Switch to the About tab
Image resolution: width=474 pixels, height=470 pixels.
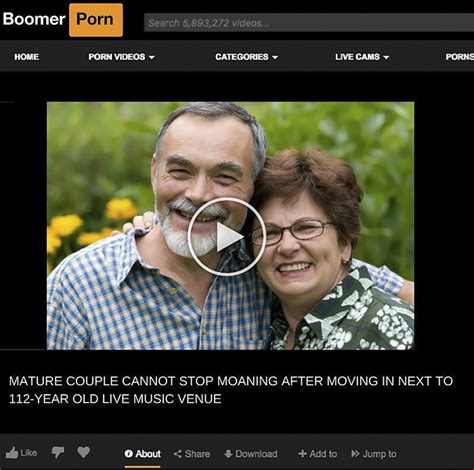pyautogui.click(x=143, y=454)
